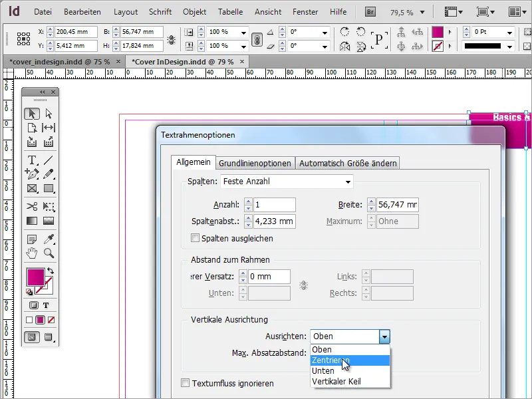Collapse the Ausrichten dropdown arrow
Screen dimensions: 532x399
(x=384, y=336)
